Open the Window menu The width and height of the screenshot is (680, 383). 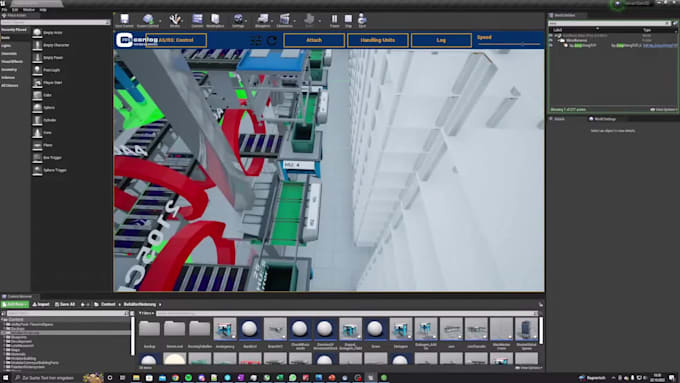click(x=29, y=10)
